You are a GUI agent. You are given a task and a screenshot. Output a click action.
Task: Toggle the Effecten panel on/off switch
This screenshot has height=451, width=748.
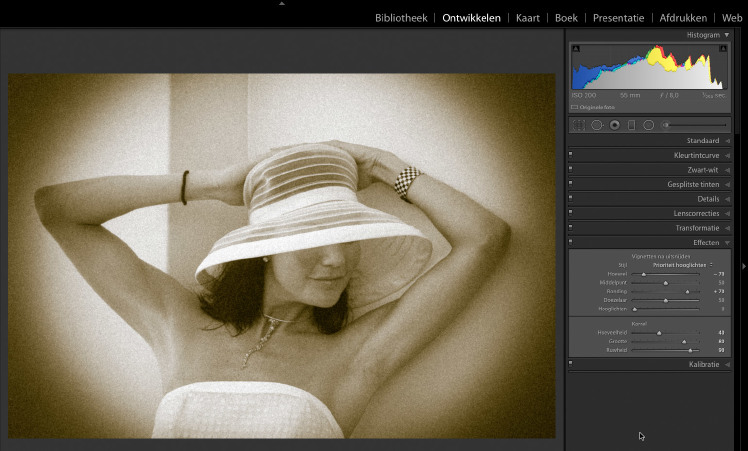coord(571,242)
